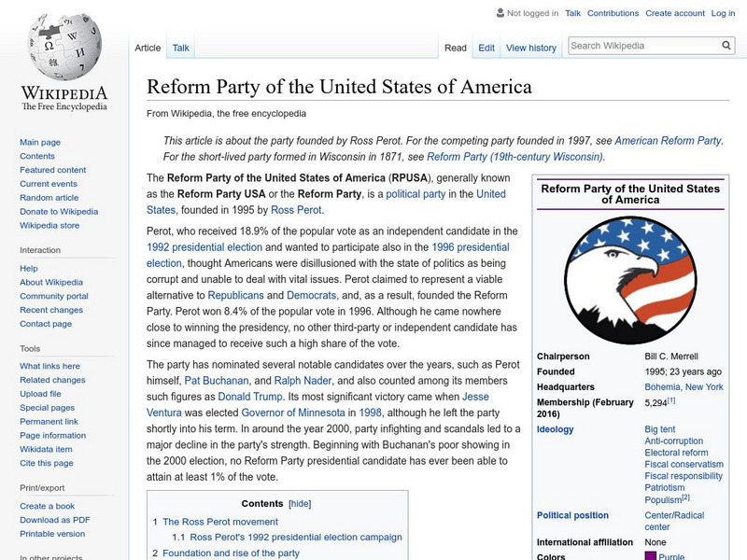This screenshot has width=747, height=560.
Task: Open Wikidata item link
Action: [46, 449]
